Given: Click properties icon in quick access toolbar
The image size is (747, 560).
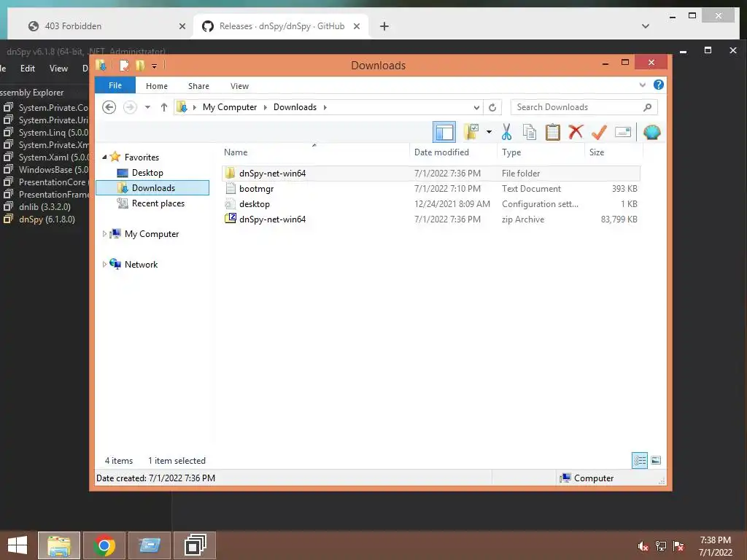Looking at the screenshot, I should pos(124,65).
